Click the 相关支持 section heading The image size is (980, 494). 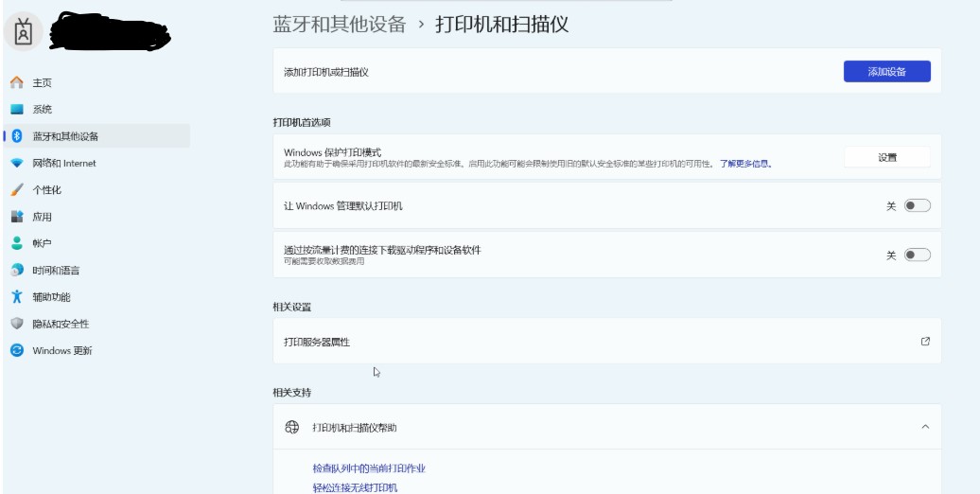tap(292, 393)
